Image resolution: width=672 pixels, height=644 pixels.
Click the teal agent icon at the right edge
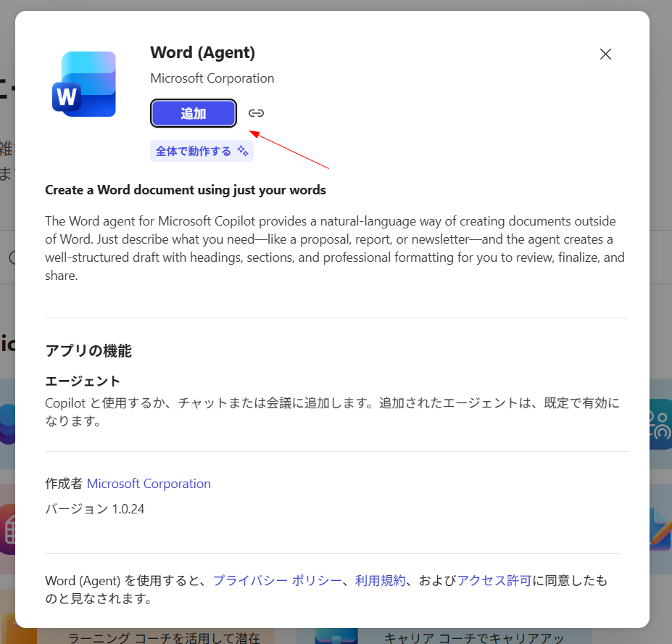click(x=660, y=424)
